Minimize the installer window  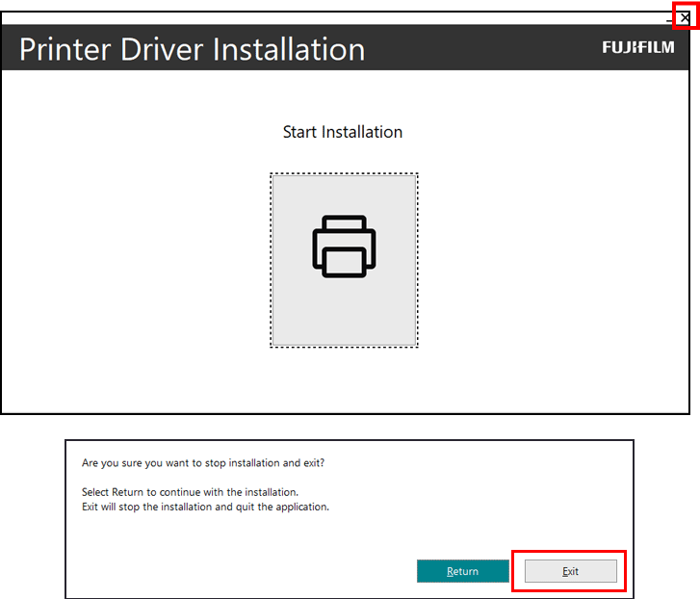click(x=670, y=18)
